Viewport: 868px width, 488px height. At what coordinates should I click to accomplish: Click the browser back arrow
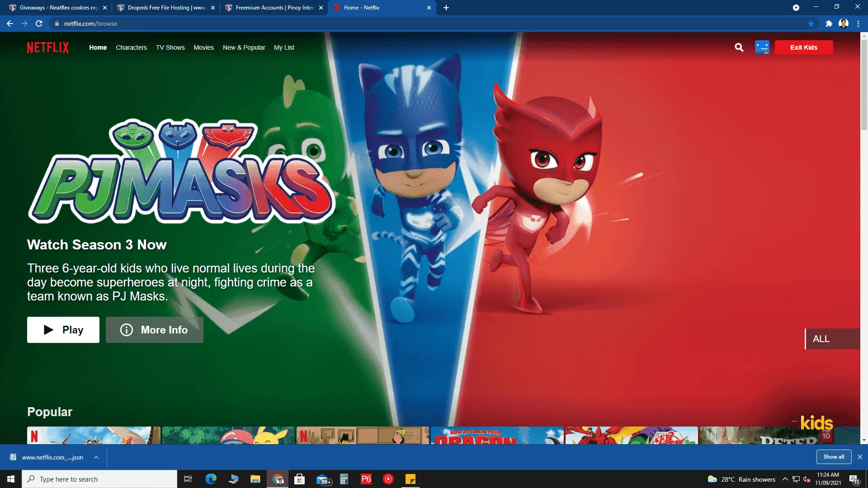click(10, 23)
